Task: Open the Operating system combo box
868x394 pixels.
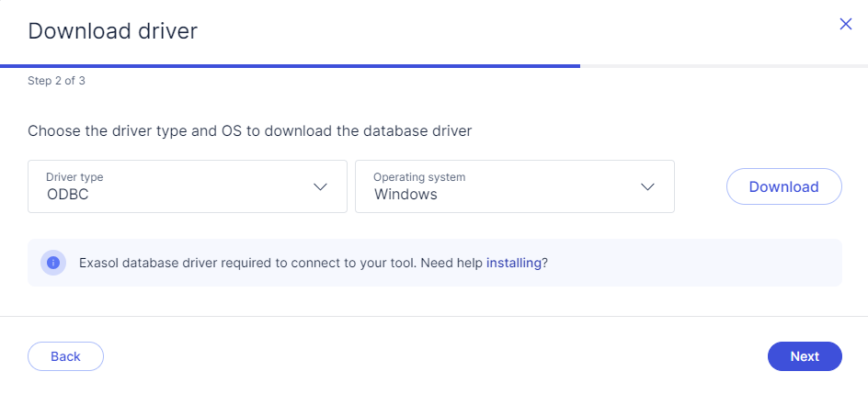Action: click(x=515, y=186)
